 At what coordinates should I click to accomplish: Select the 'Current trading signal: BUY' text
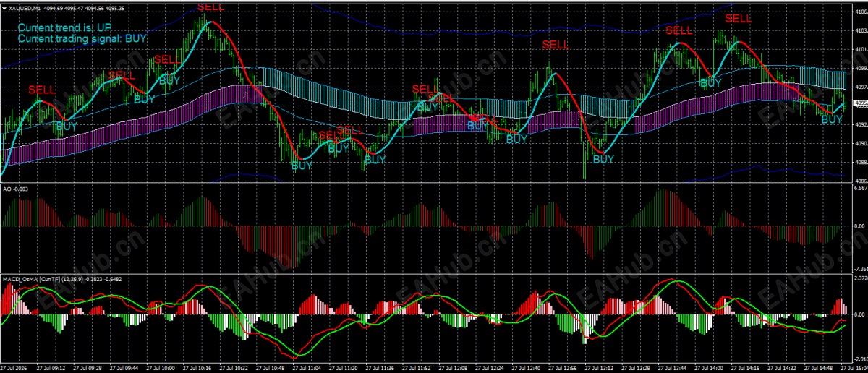coord(82,38)
